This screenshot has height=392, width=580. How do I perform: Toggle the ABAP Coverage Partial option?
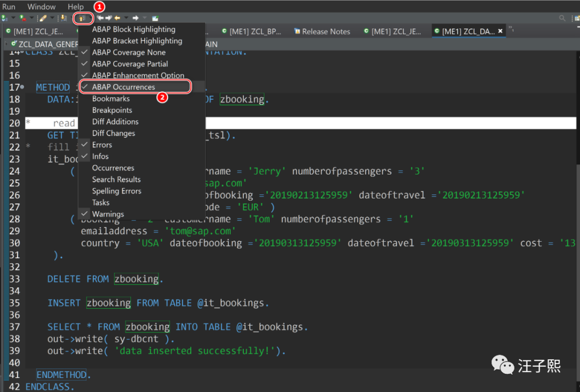129,64
